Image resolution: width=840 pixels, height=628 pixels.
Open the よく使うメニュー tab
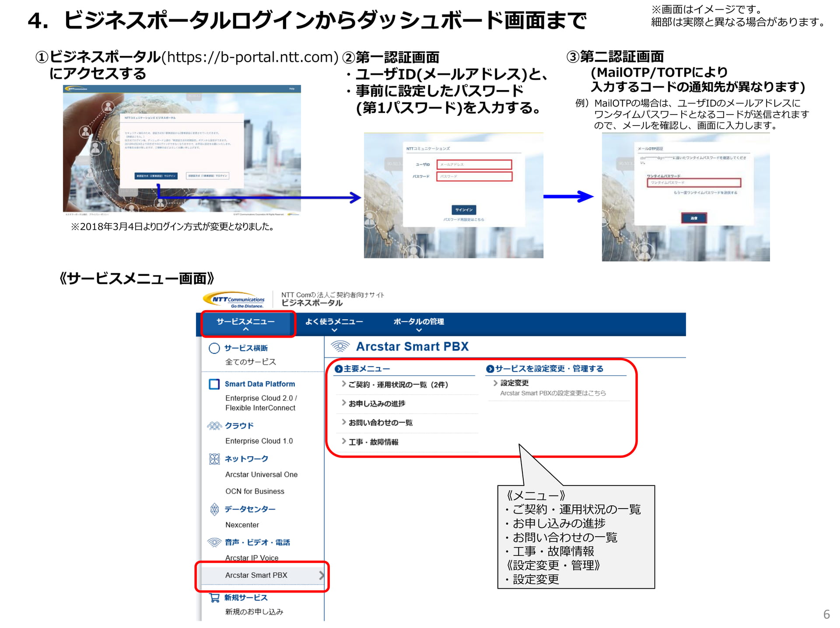pyautogui.click(x=334, y=324)
